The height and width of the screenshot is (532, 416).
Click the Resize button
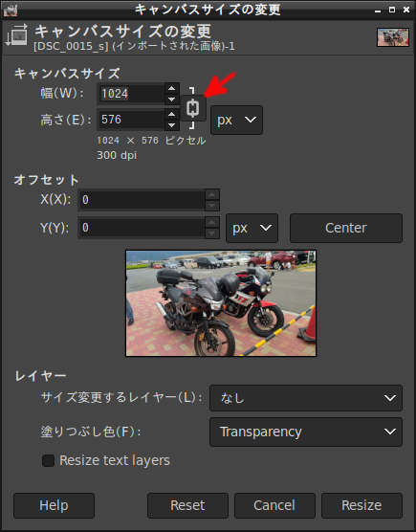tap(361, 505)
